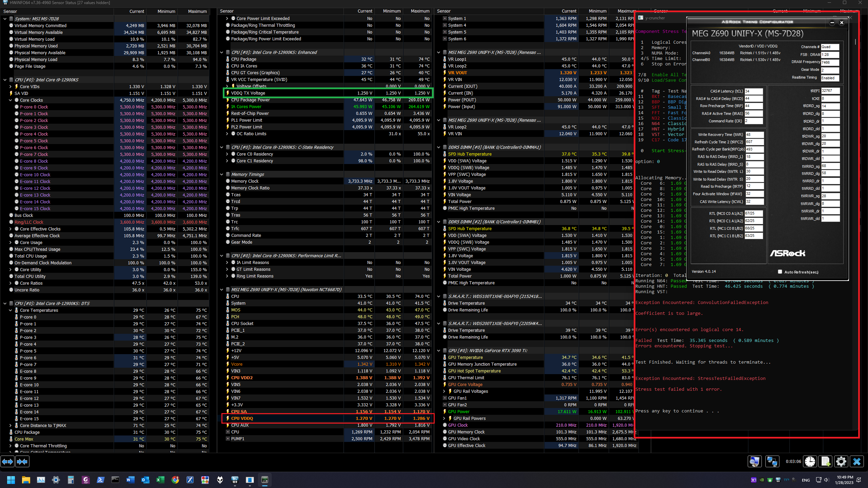This screenshot has height=488, width=868.
Task: Collapse the Core Clocks tree
Action: tap(10, 100)
